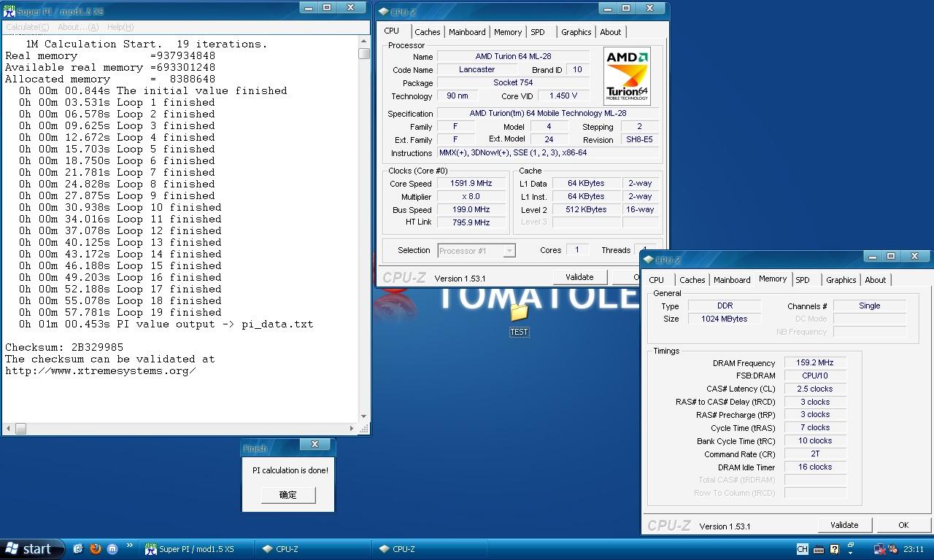The image size is (934, 560).
Task: Select the Memory tab in the upper CPU-Z window
Action: 508,32
